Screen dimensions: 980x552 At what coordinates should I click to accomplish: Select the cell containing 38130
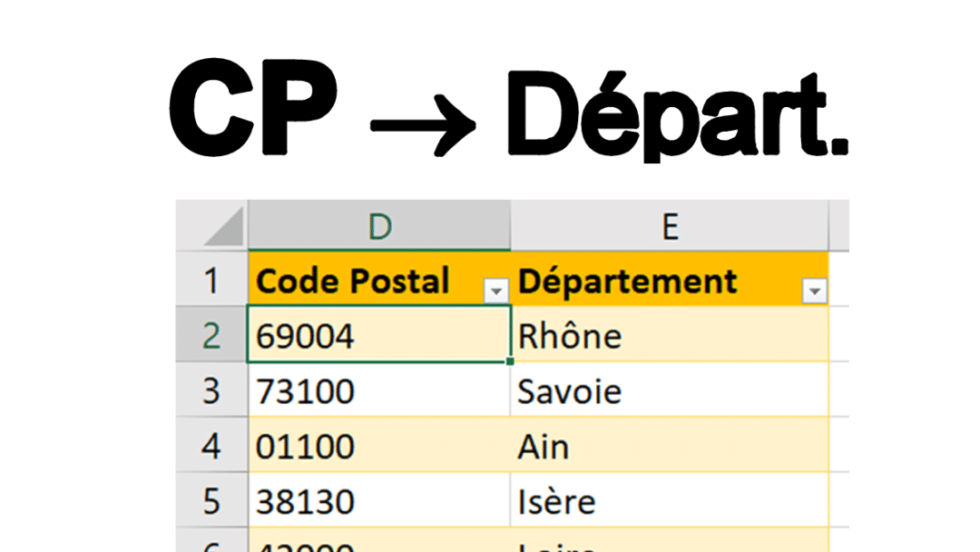point(363,500)
